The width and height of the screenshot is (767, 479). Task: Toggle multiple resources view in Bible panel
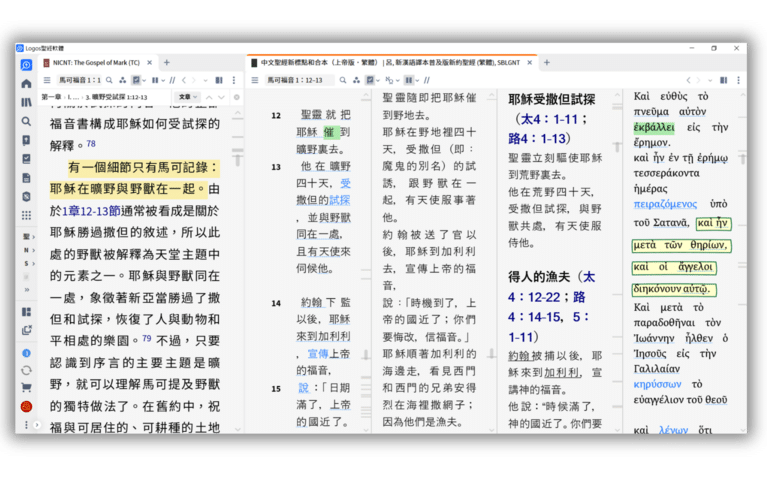409,80
